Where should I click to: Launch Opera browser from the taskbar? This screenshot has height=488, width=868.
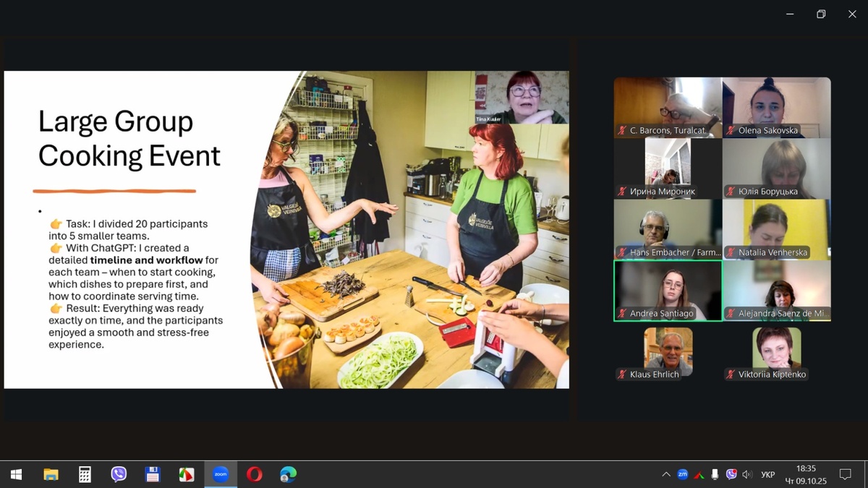(254, 474)
